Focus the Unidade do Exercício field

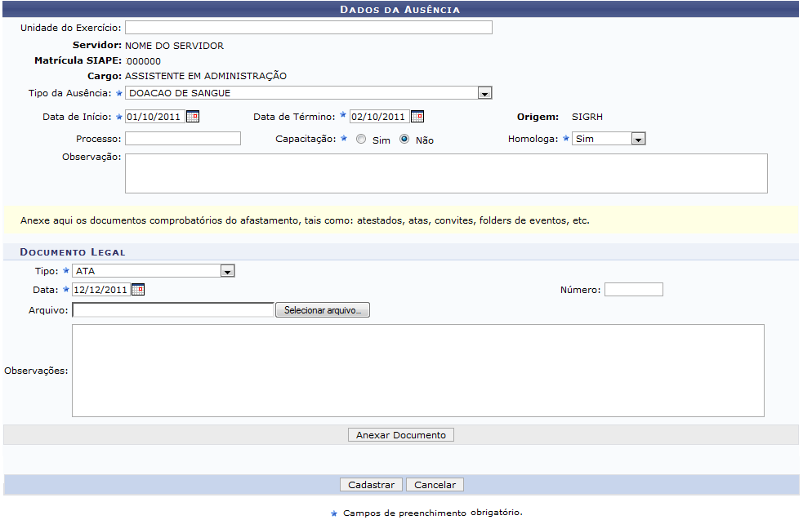(308, 28)
